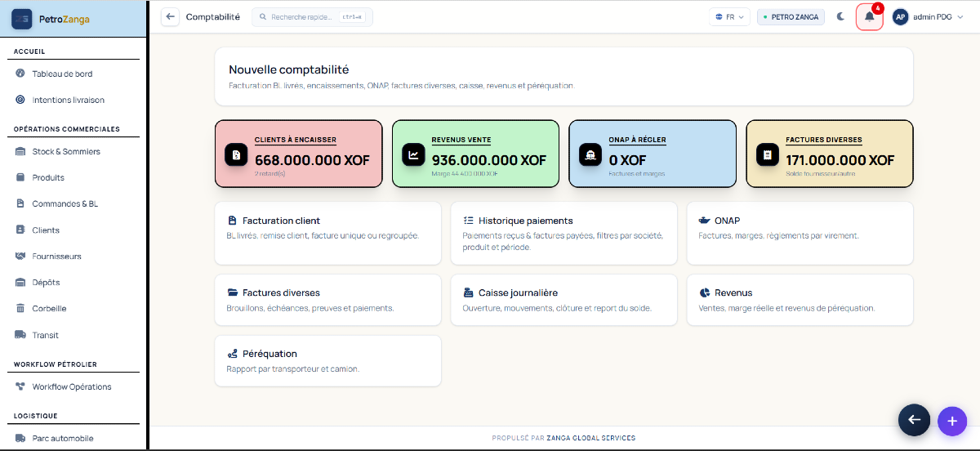Open the Facturation client card
Viewport: 980px width, 451px height.
[327, 233]
